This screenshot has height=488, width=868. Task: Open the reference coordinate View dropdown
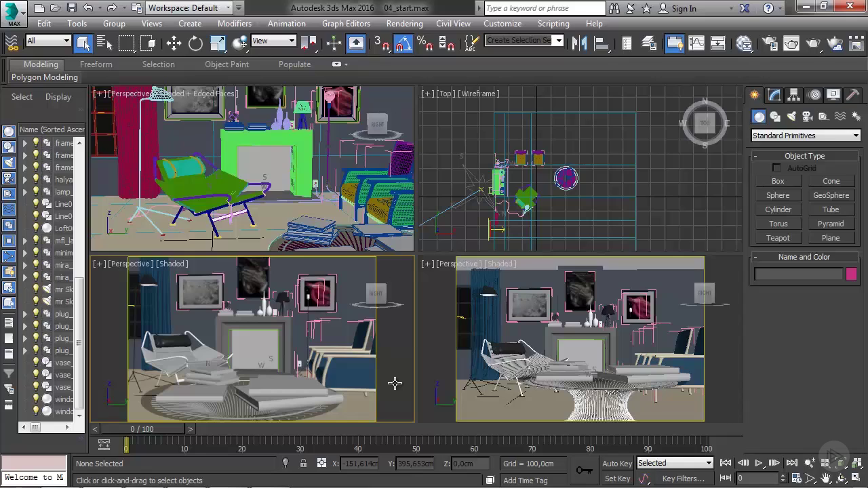tap(273, 41)
